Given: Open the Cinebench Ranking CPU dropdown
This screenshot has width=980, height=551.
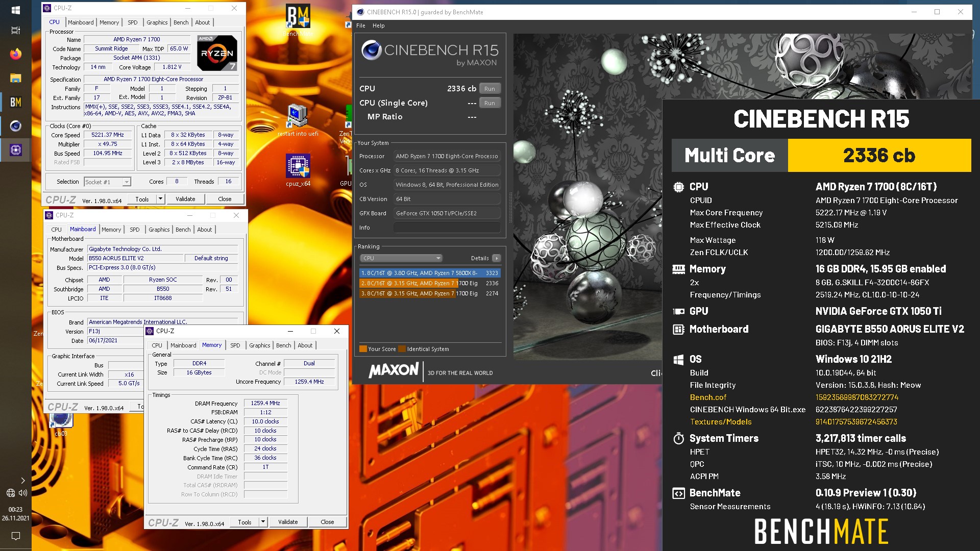Looking at the screenshot, I should [401, 258].
